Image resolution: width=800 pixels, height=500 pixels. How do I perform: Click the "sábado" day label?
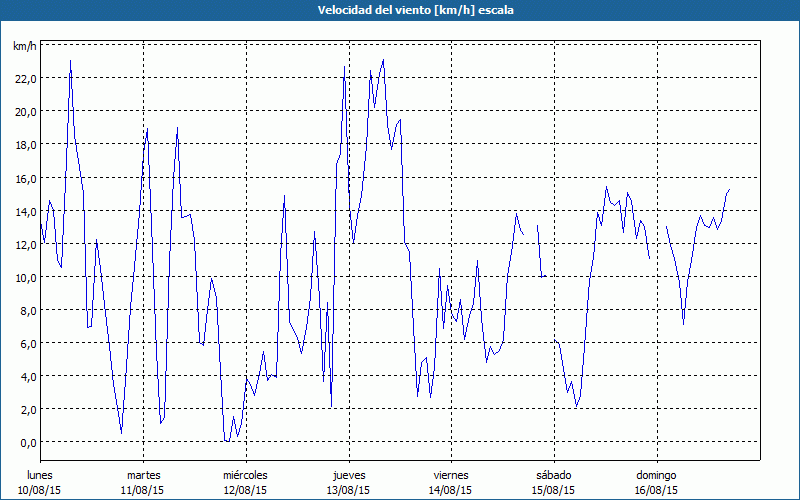[x=553, y=475]
